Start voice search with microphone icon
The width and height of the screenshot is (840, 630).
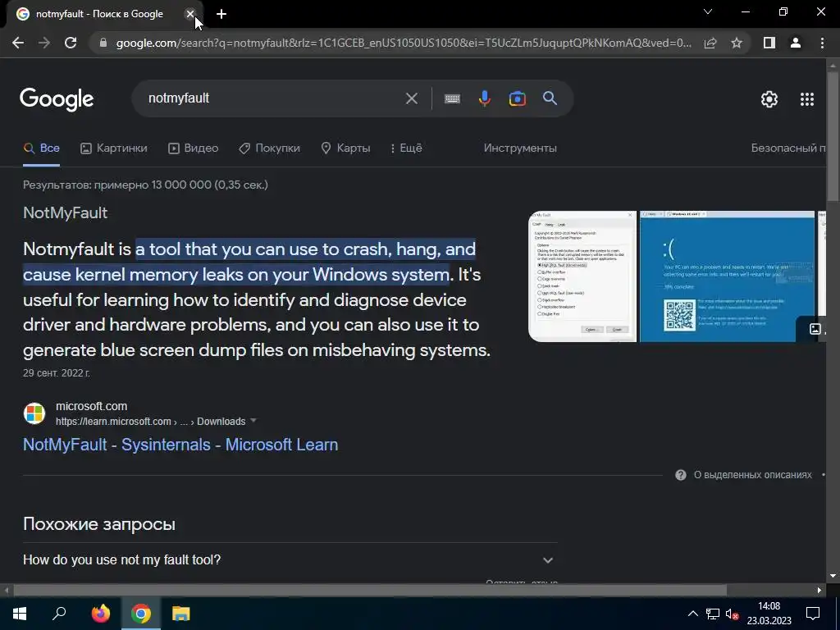485,98
